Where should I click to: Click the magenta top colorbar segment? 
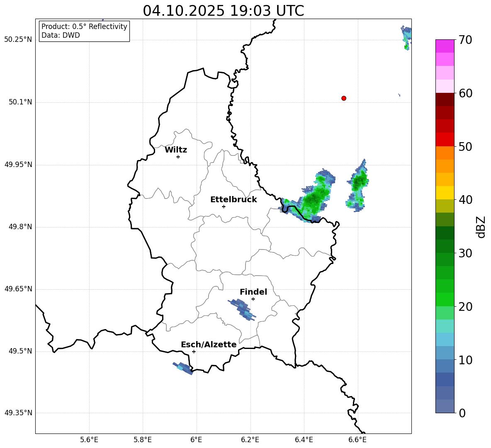point(445,46)
